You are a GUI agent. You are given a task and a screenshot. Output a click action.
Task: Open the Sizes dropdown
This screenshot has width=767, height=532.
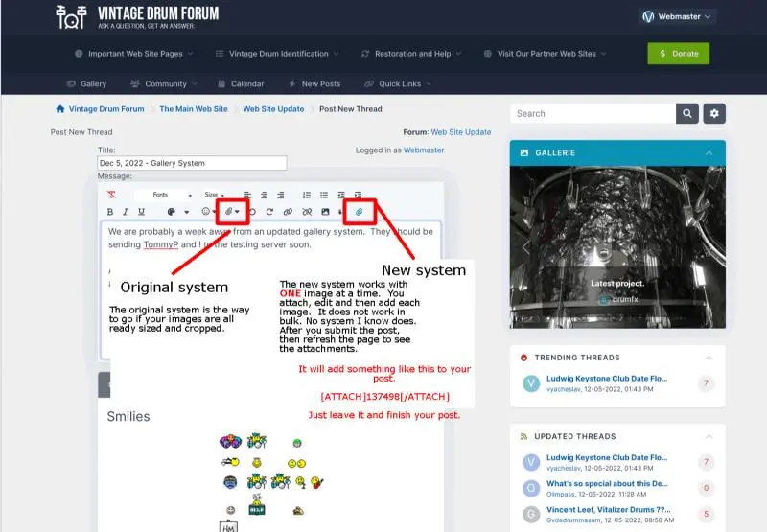pos(215,195)
